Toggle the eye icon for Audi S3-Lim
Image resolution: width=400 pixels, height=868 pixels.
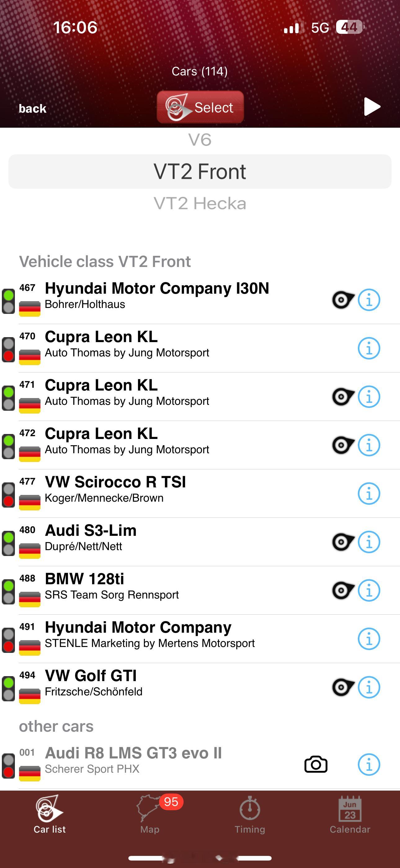pos(343,542)
